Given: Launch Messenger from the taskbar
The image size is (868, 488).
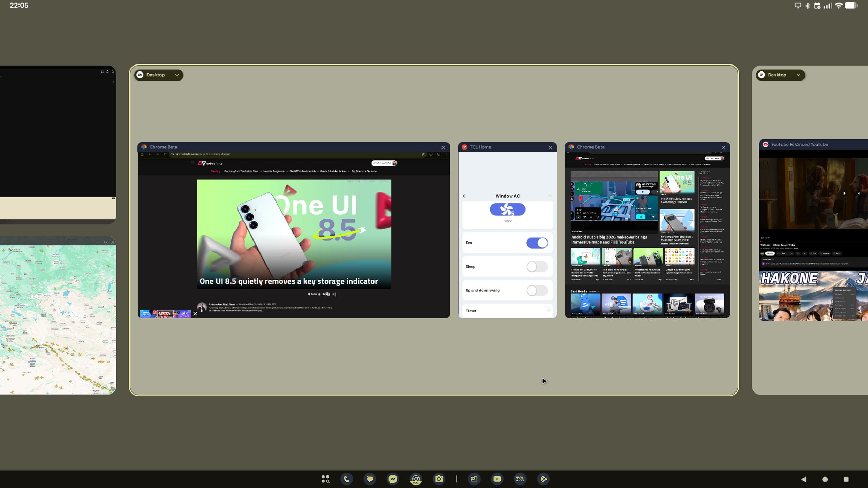Looking at the screenshot, I should (x=393, y=479).
